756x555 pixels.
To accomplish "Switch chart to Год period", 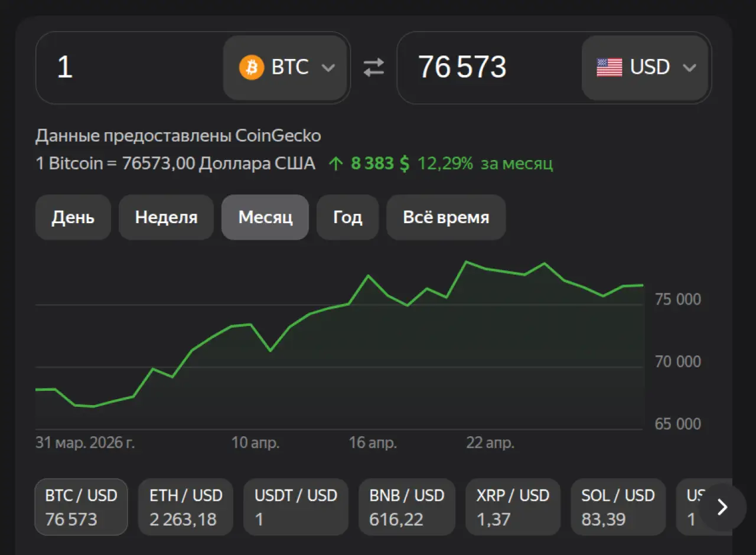I will [347, 217].
